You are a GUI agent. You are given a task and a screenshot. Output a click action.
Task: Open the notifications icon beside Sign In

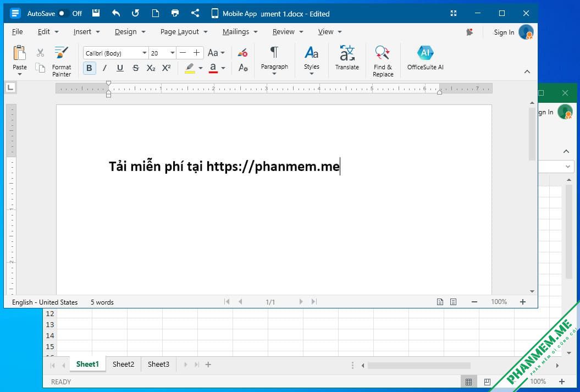(x=469, y=32)
